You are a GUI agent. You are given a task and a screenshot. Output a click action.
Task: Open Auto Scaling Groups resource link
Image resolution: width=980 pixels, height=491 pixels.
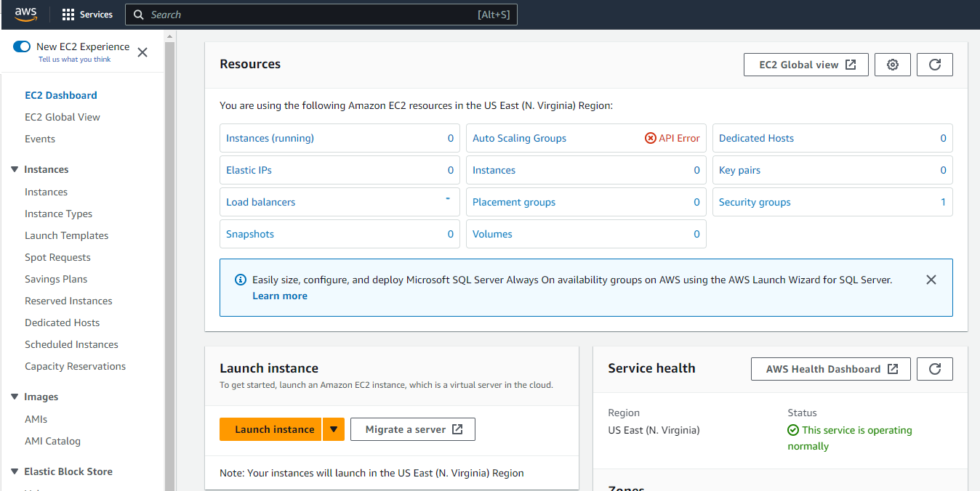click(x=519, y=138)
